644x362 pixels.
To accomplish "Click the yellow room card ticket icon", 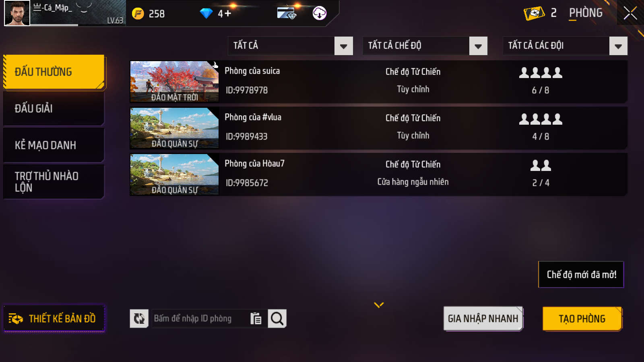I will (x=534, y=13).
